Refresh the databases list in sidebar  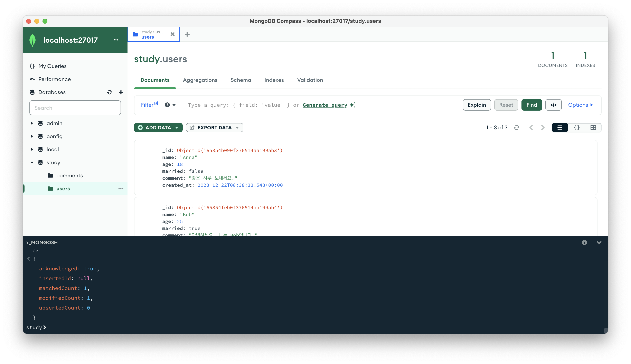pyautogui.click(x=109, y=92)
